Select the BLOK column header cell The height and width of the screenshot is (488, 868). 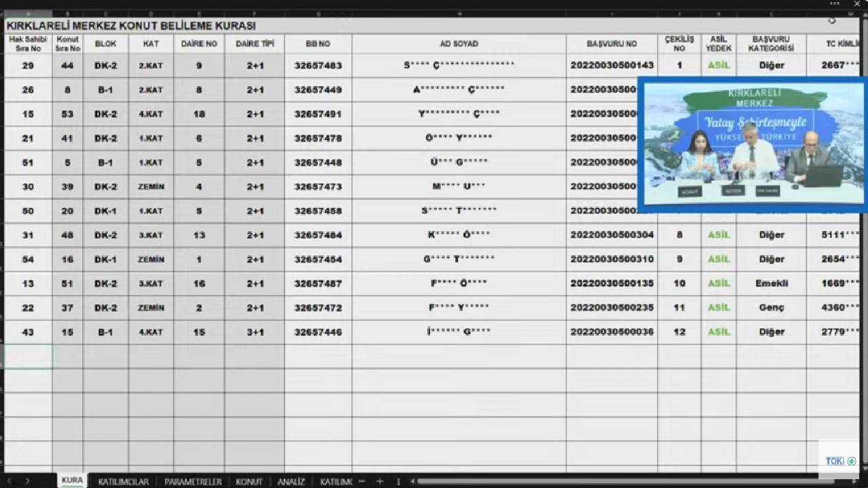106,44
